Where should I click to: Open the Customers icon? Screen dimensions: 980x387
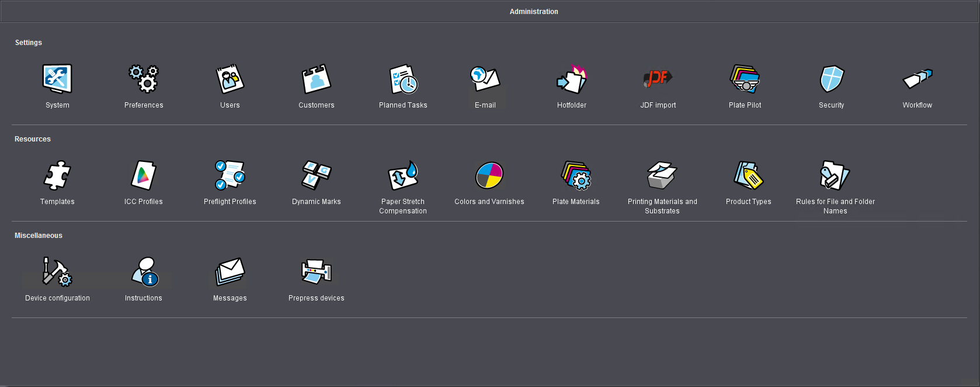317,79
